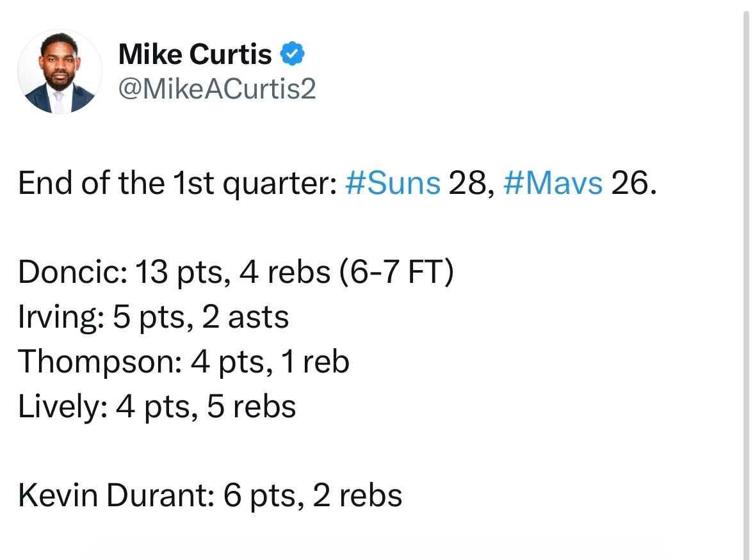
Task: Select the "(6-7 FT)" free throw note
Action: click(x=396, y=272)
